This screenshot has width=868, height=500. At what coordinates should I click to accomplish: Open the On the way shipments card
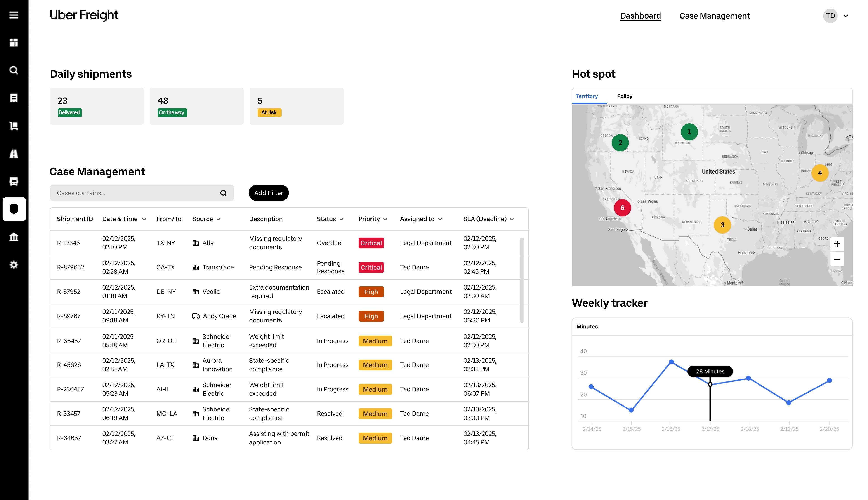197,106
